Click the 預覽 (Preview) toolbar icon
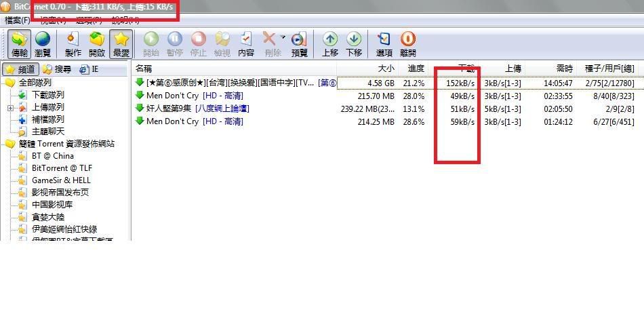The image size is (644, 312). pyautogui.click(x=299, y=43)
